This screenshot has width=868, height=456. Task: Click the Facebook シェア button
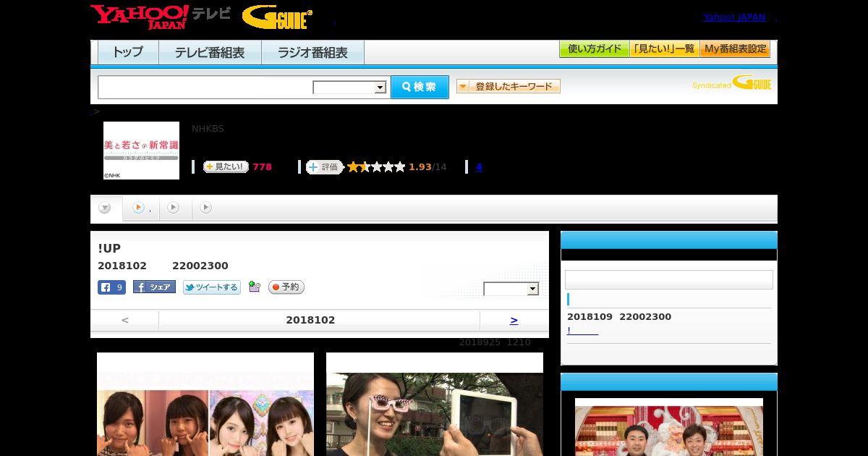pyautogui.click(x=154, y=287)
